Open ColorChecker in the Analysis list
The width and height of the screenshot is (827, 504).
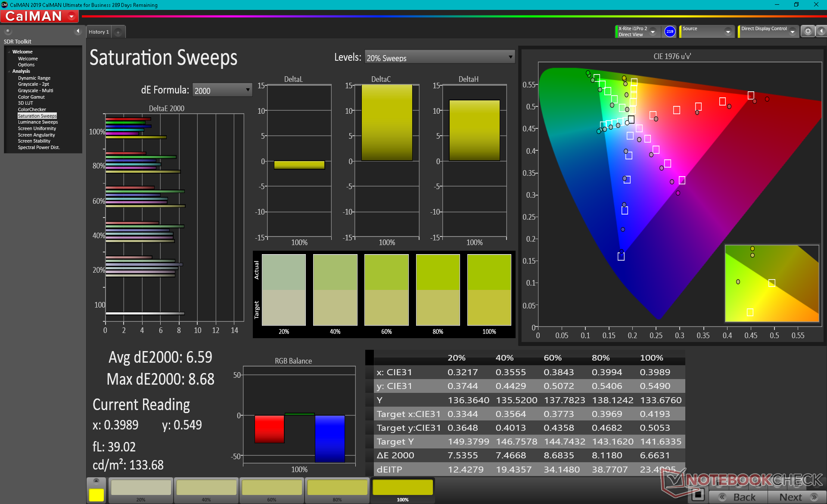pyautogui.click(x=32, y=109)
